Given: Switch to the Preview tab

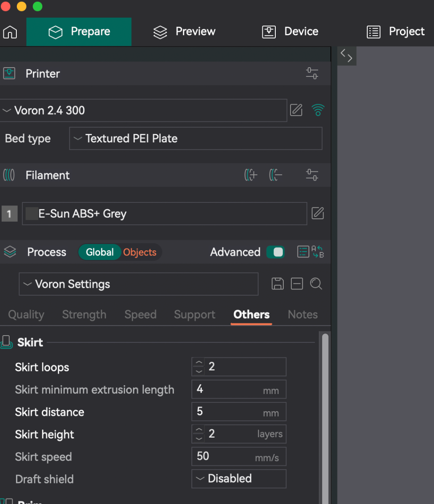Looking at the screenshot, I should tap(184, 32).
